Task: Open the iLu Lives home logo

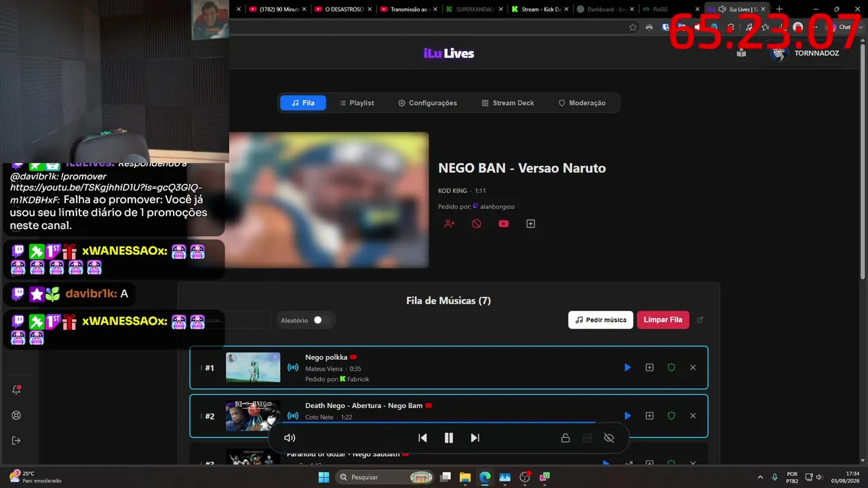Action: (448, 53)
